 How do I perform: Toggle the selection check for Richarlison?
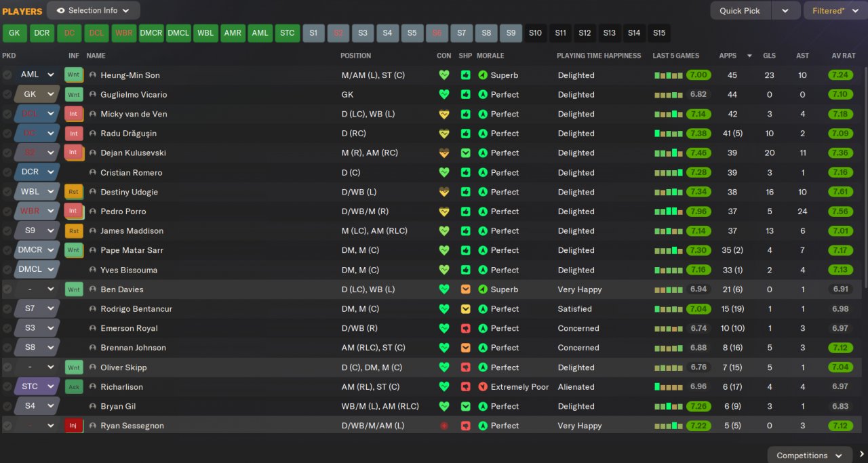[7, 386]
